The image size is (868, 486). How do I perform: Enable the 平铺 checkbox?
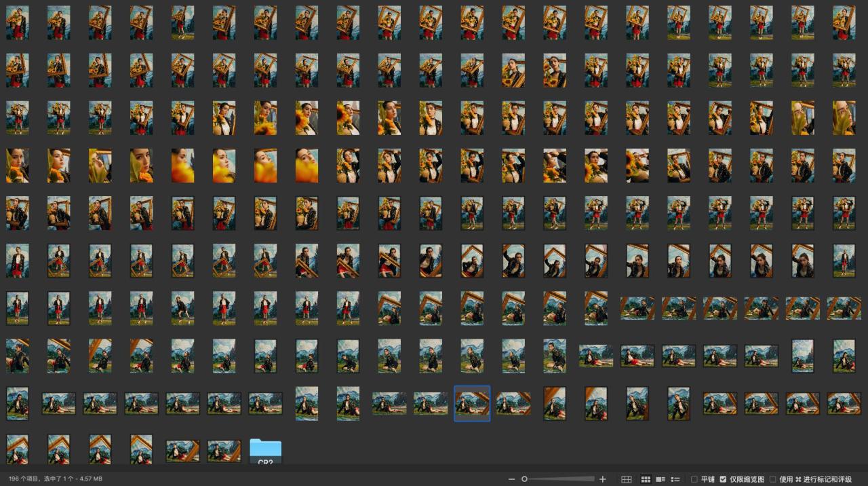694,479
